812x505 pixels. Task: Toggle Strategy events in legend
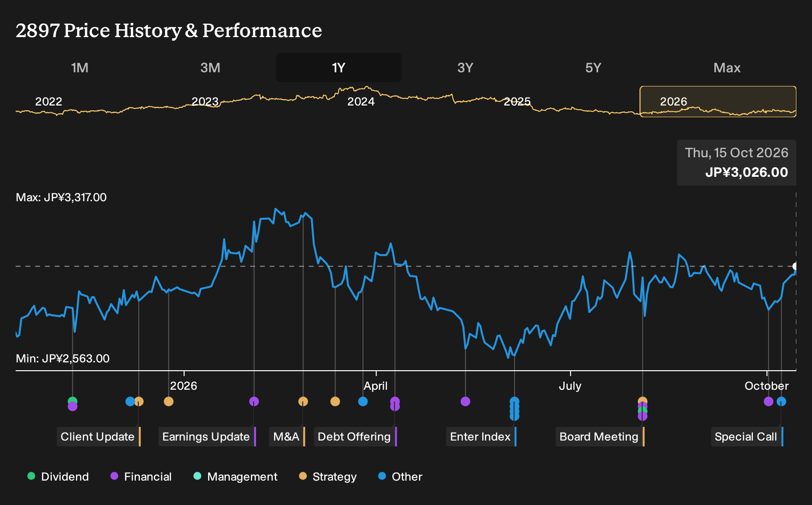coord(328,477)
